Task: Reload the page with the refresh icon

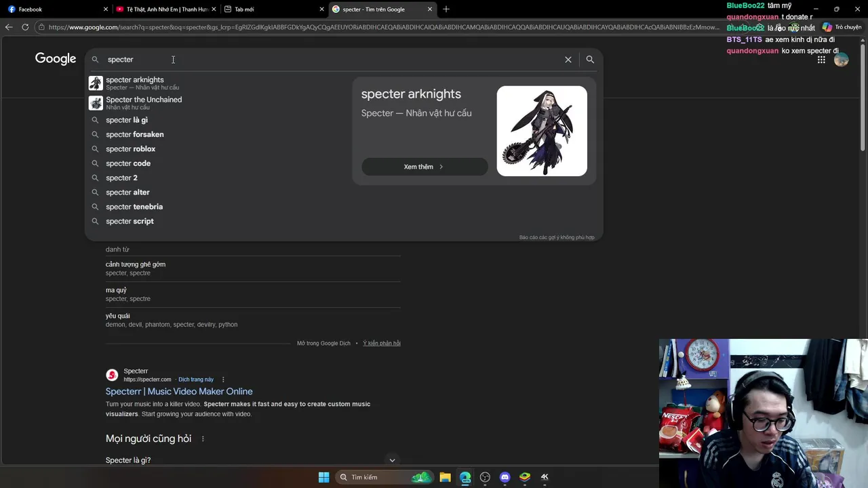Action: pos(25,27)
